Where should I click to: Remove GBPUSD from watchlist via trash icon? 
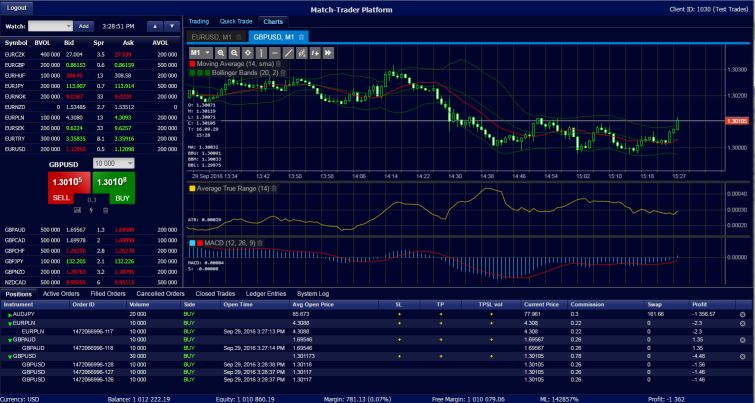105,210
